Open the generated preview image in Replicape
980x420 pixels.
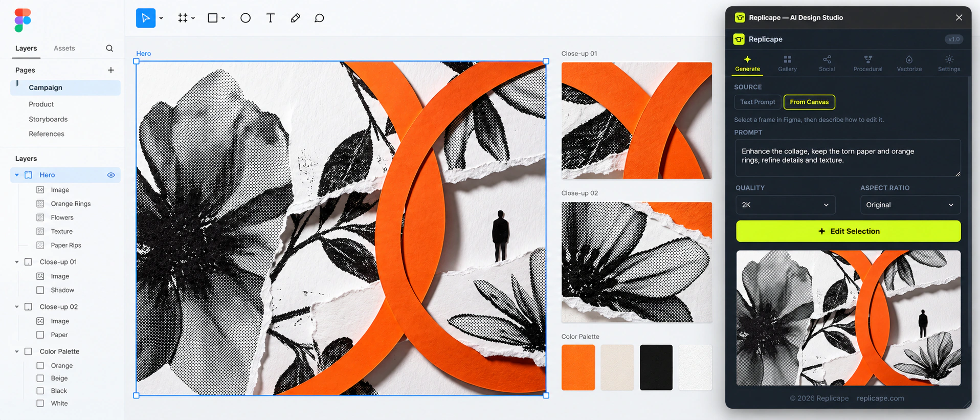[x=849, y=318]
